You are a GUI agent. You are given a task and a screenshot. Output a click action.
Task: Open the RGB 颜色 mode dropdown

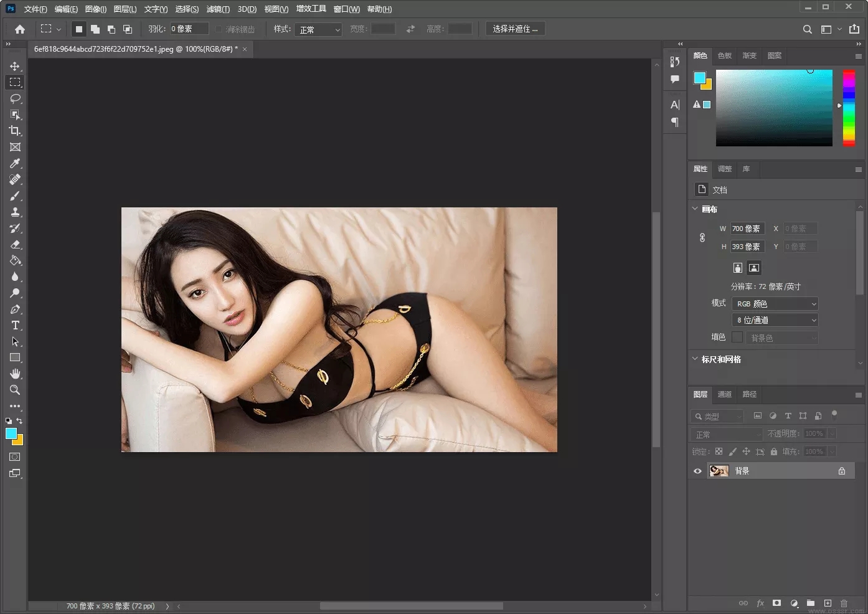coord(776,304)
